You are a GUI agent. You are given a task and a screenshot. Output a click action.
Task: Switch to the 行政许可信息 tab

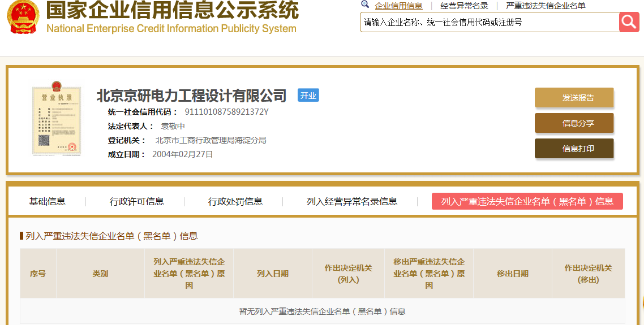pos(137,201)
